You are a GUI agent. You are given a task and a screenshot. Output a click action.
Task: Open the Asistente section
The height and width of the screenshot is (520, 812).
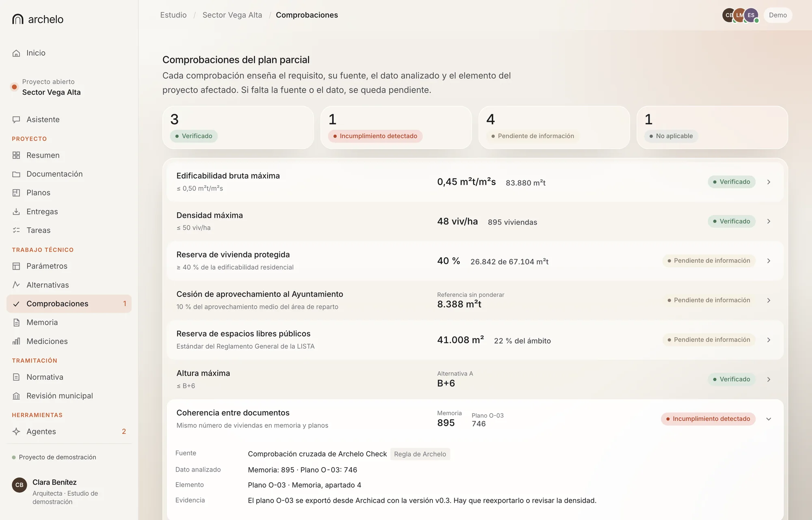pyautogui.click(x=69, y=120)
